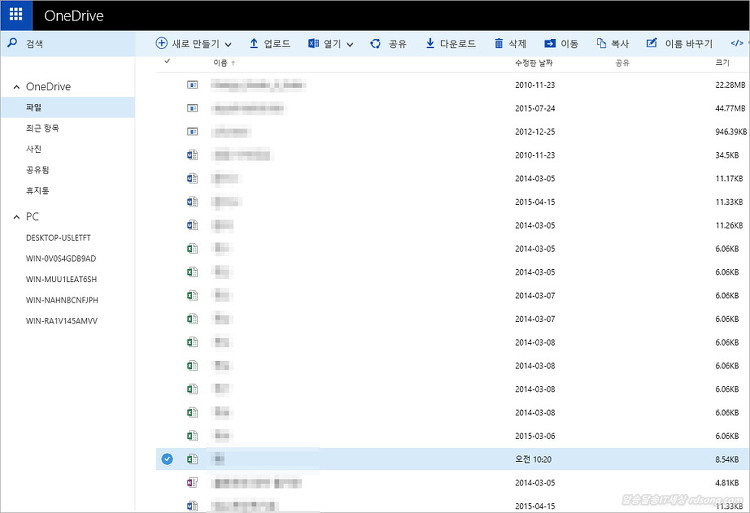Deselect the checked file row from 오전 10:20
The height and width of the screenshot is (513, 750).
(x=167, y=459)
